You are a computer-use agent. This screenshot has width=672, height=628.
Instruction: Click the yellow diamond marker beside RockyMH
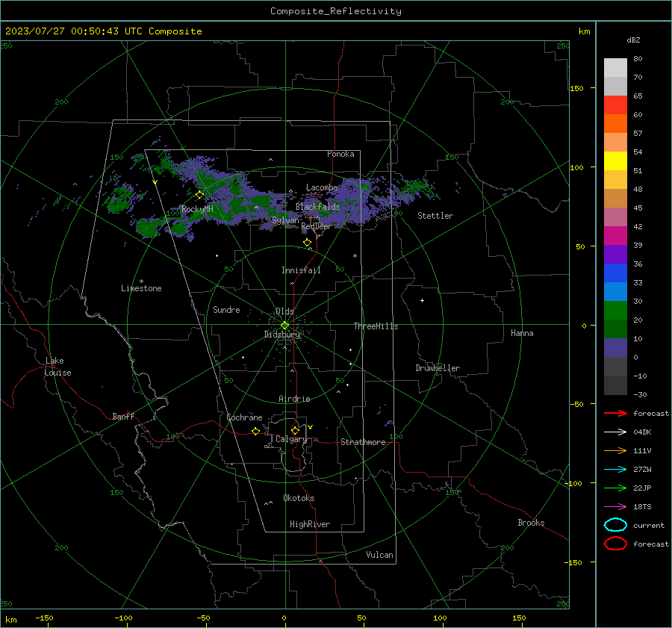tap(199, 195)
